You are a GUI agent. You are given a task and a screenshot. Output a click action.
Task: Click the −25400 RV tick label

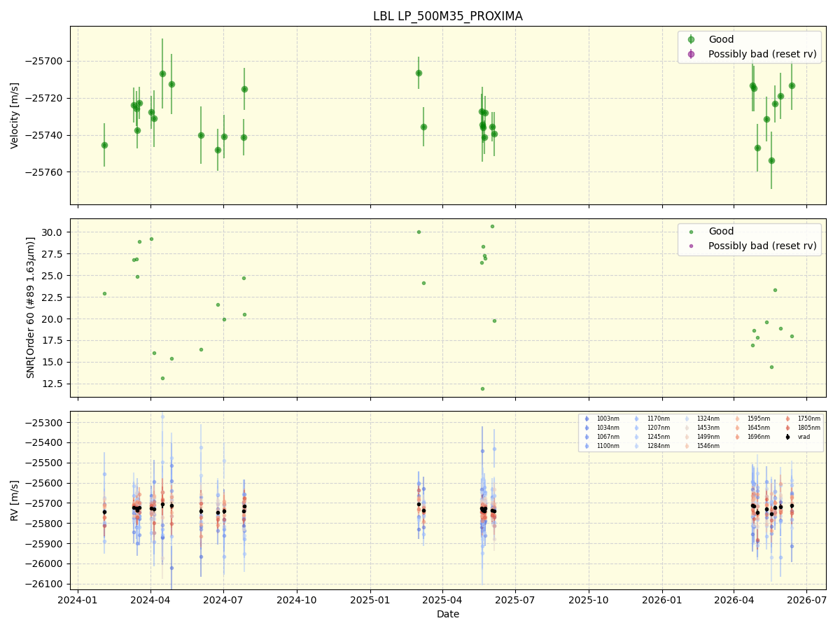[x=45, y=443]
